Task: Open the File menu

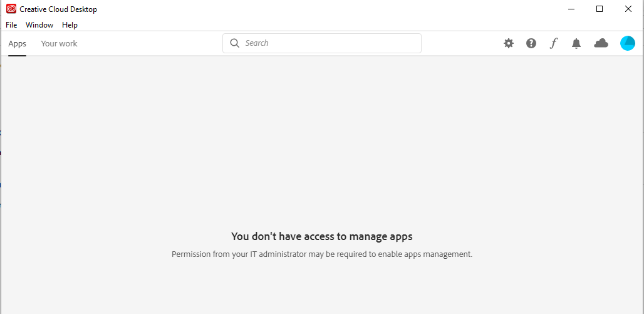Action: (11, 25)
